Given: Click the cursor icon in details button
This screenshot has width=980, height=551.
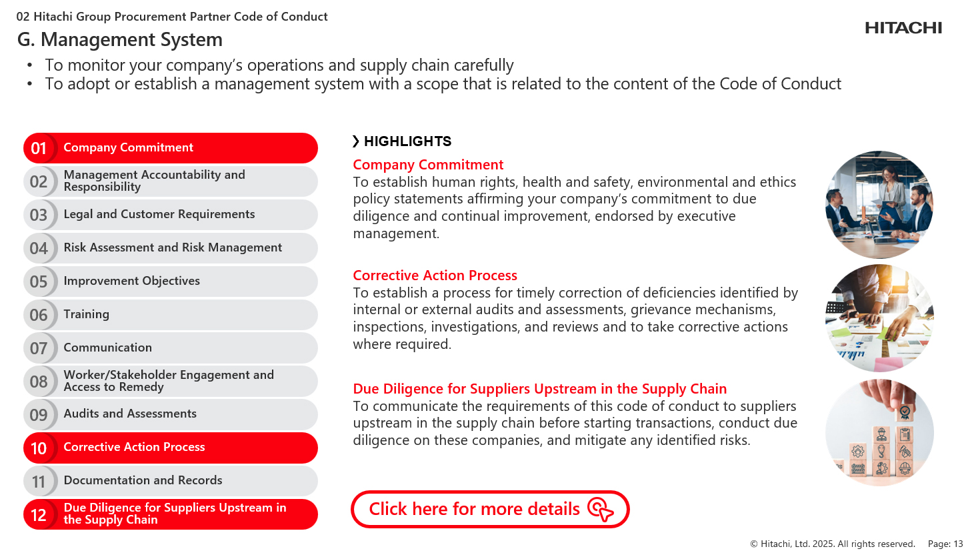Looking at the screenshot, I should pos(601,509).
